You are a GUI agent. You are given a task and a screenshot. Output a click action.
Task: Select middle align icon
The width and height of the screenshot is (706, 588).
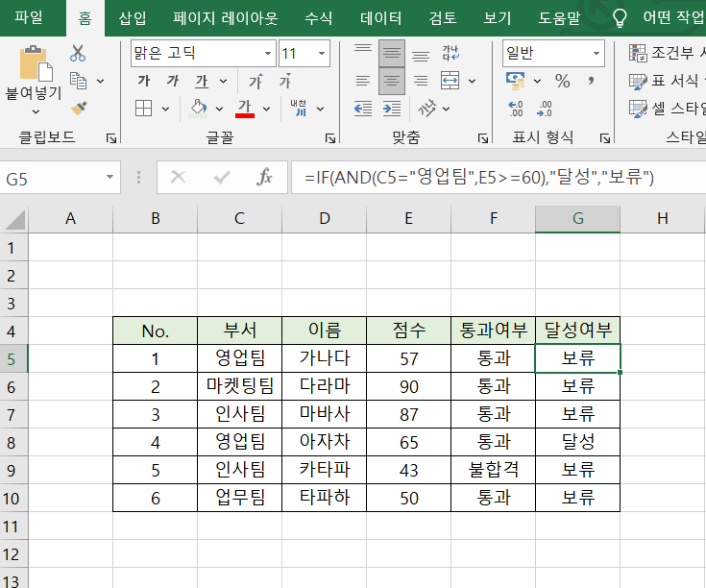[x=392, y=53]
